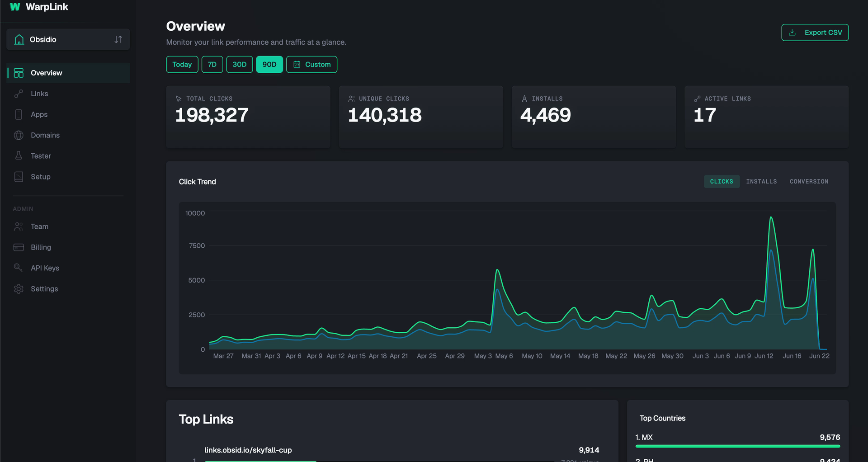
Task: Open the Apps page
Action: (x=69, y=114)
